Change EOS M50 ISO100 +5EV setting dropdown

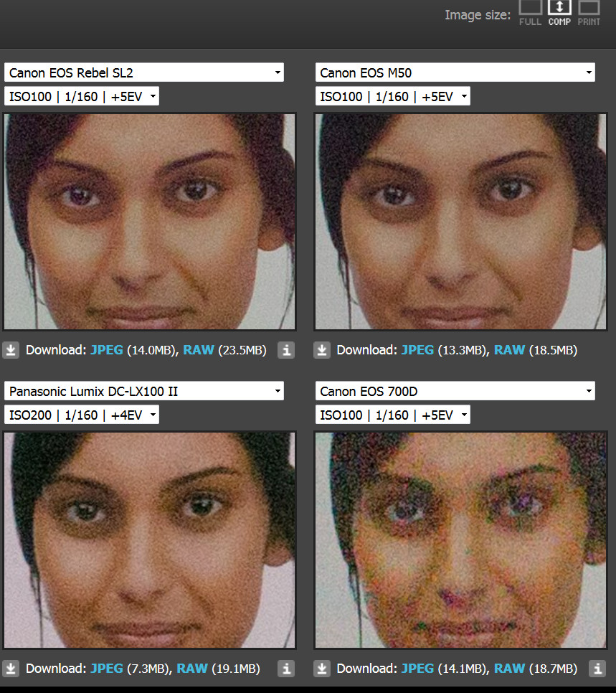click(x=393, y=96)
